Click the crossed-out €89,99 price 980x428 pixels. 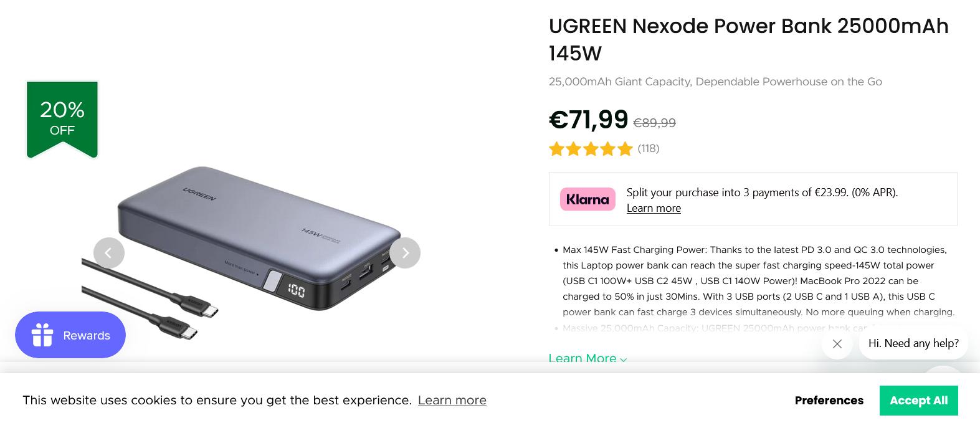pos(654,123)
